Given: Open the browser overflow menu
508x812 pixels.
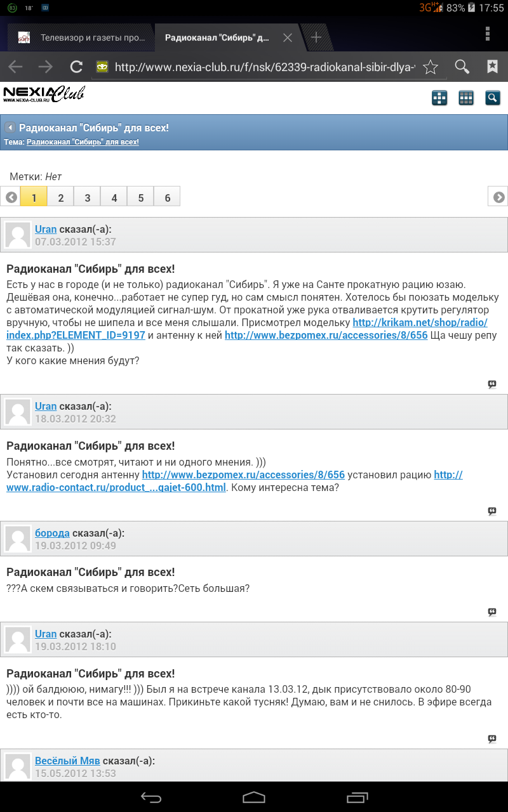Looking at the screenshot, I should pyautogui.click(x=488, y=34).
